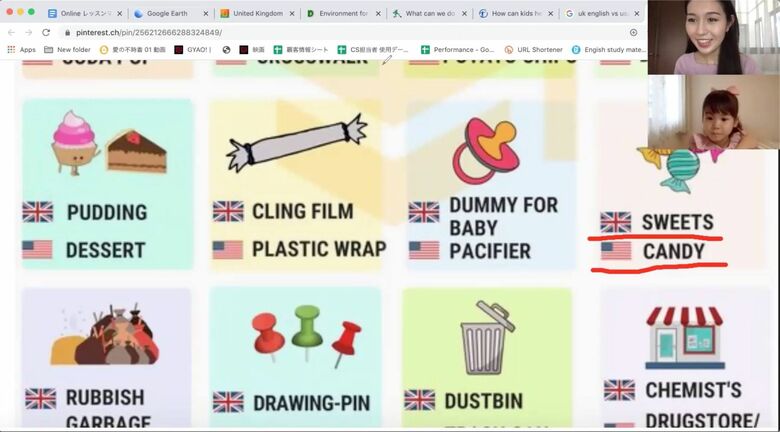Image resolution: width=780 pixels, height=432 pixels.
Task: Click the young girl's video thumbnail
Action: (714, 111)
